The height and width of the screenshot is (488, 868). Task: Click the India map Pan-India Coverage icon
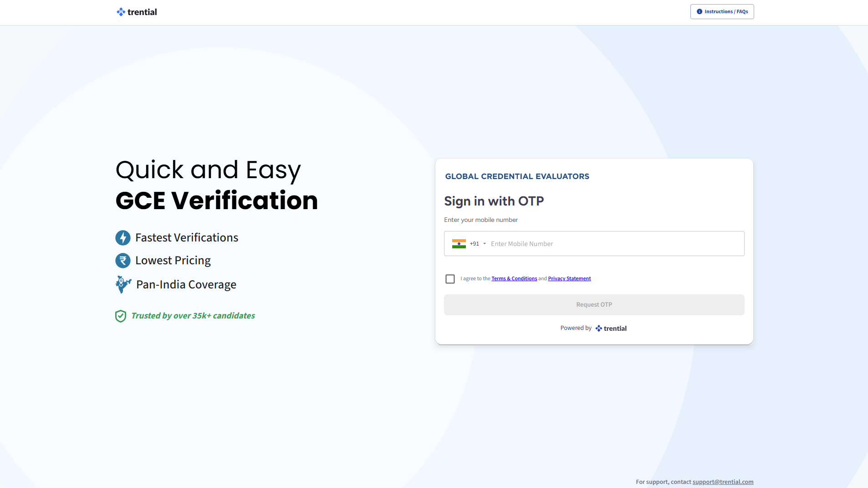click(123, 284)
